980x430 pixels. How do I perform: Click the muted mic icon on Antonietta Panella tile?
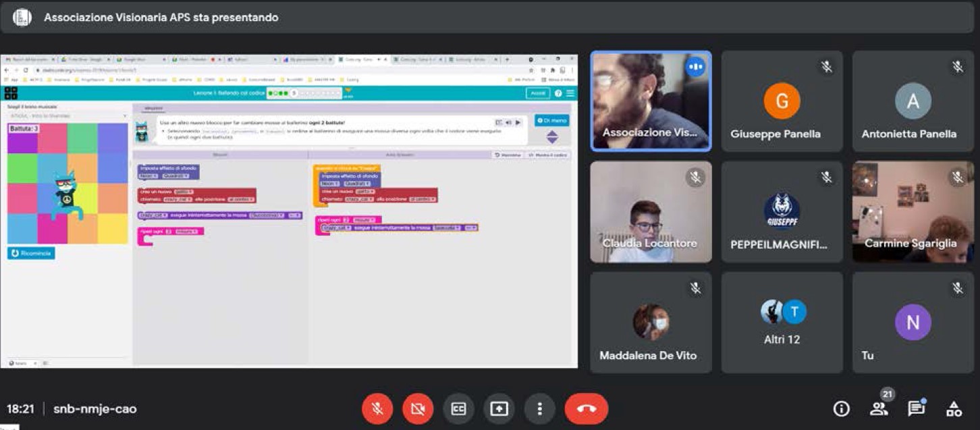957,67
